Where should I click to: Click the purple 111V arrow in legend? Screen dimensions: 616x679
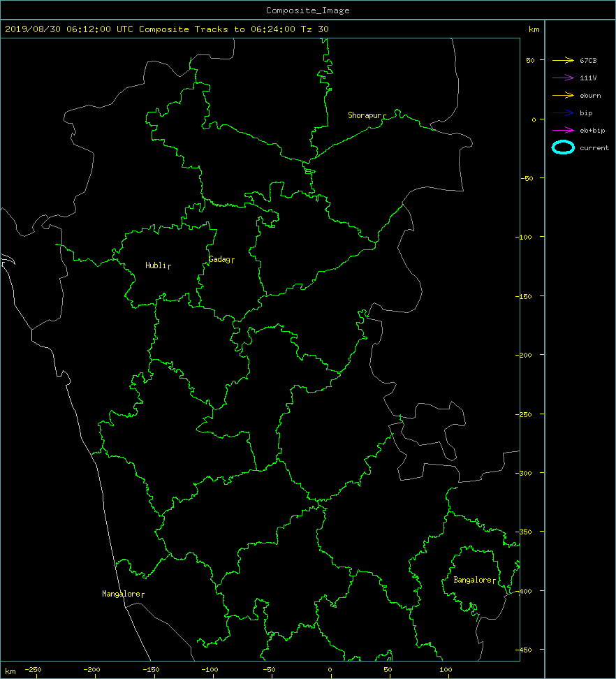[x=563, y=78]
